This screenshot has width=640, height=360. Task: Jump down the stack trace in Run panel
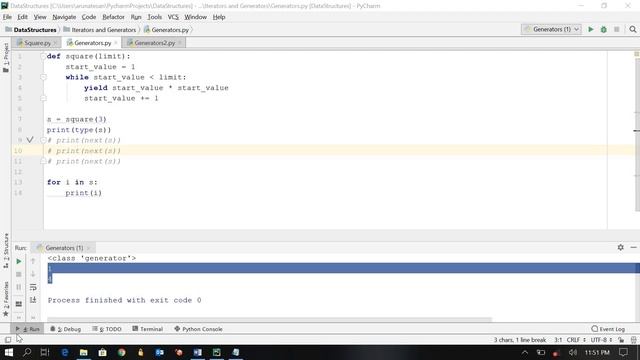pyautogui.click(x=33, y=274)
